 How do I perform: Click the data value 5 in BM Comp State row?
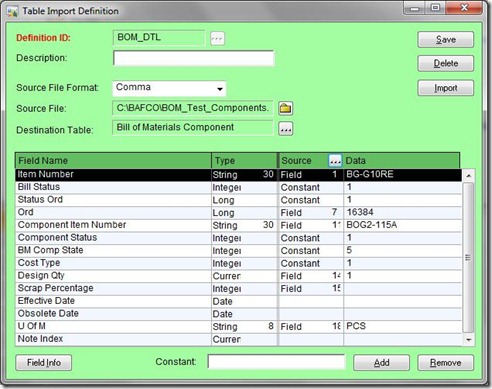click(403, 251)
